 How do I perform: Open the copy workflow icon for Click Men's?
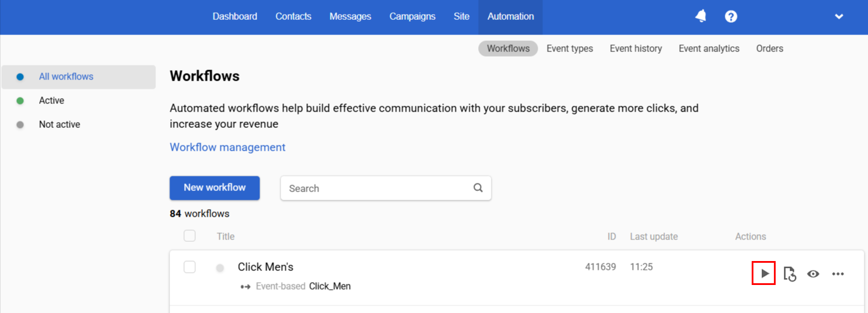(x=790, y=273)
